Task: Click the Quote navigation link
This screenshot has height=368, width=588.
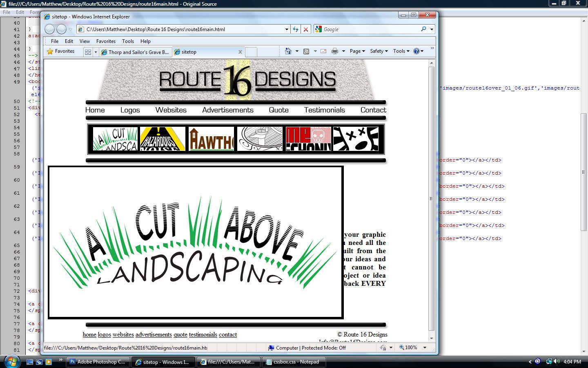Action: tap(279, 110)
